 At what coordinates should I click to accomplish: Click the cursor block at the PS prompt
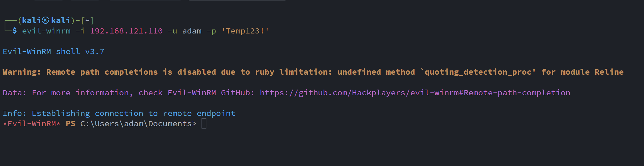204,124
